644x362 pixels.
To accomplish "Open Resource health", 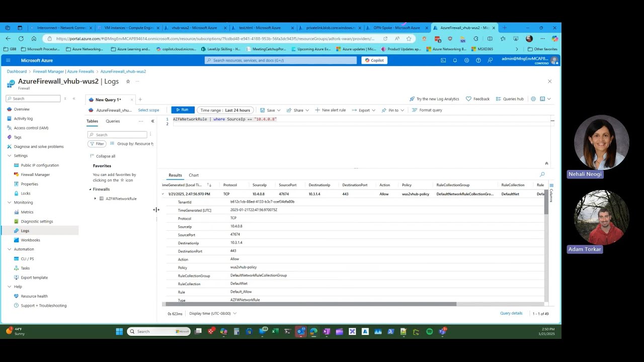I will [x=34, y=296].
